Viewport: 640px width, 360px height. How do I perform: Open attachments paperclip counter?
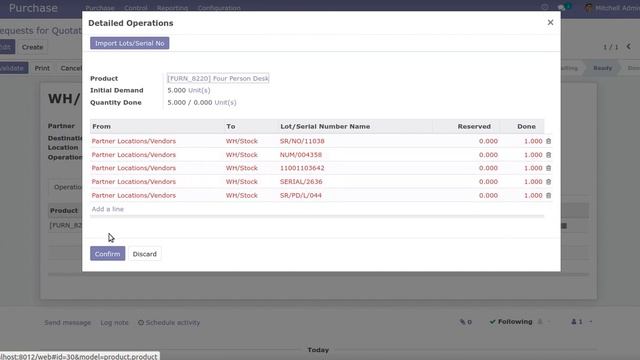[x=465, y=322]
